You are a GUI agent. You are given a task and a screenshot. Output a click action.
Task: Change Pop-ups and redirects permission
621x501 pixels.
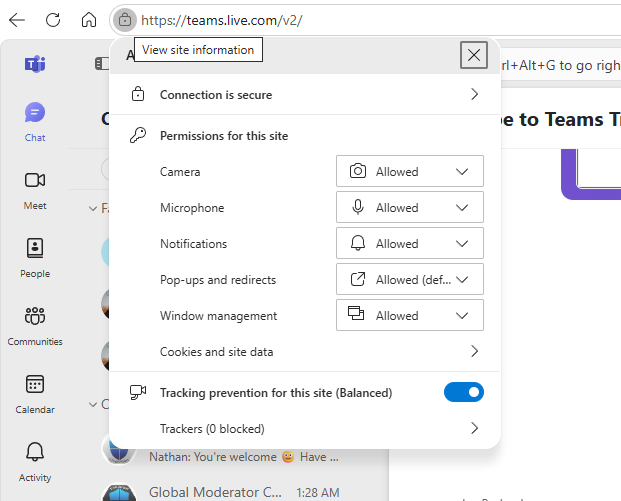[410, 279]
